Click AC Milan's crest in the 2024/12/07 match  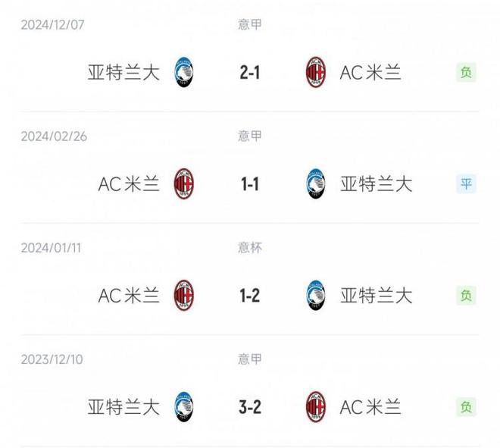tap(316, 73)
